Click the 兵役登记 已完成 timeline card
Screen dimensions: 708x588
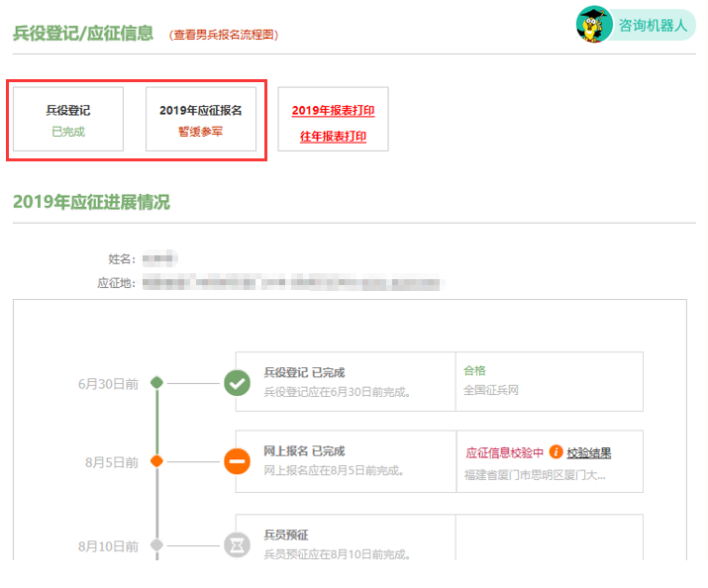click(345, 382)
